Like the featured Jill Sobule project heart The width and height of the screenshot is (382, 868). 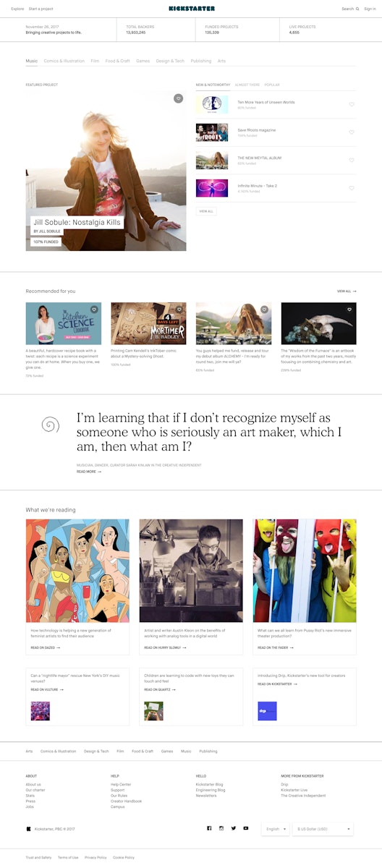[179, 98]
